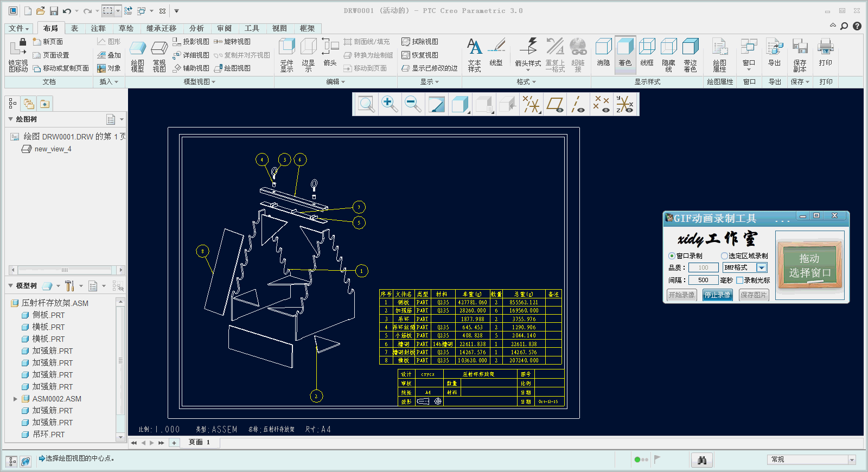
Task: Open a file using the folder icon
Action: [41, 11]
